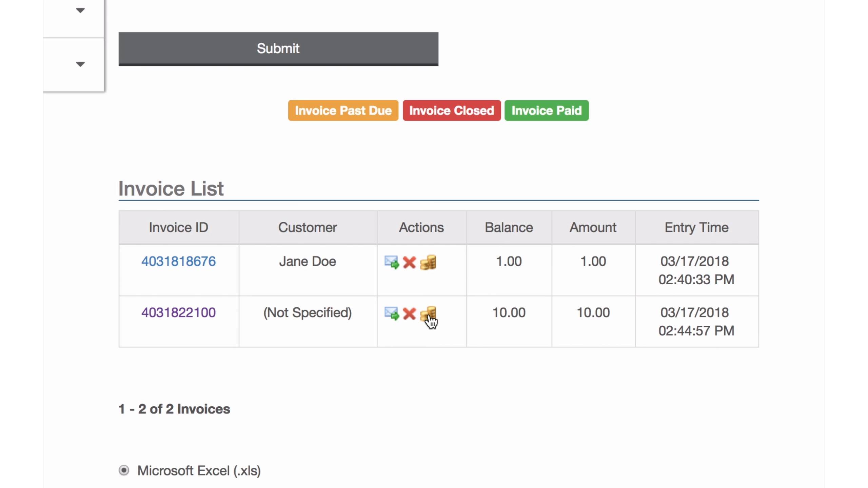Image resolution: width=868 pixels, height=488 pixels.
Task: Open invoice 4031818676 link
Action: tap(178, 261)
